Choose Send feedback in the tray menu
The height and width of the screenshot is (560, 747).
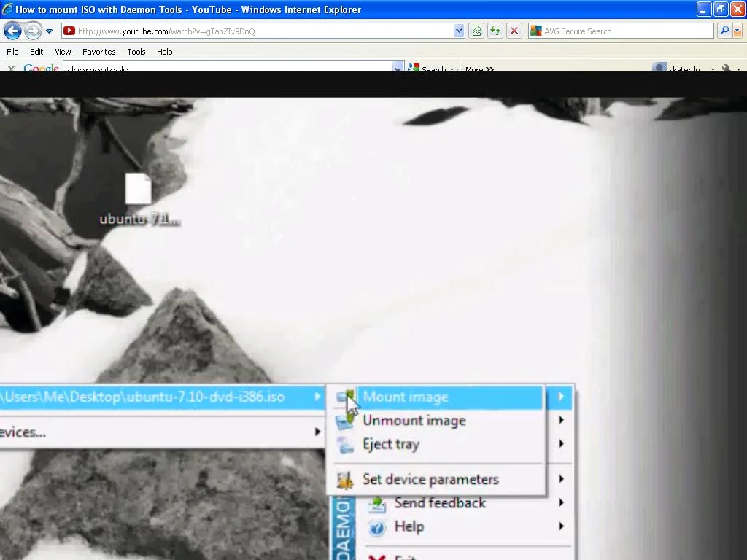coord(440,503)
